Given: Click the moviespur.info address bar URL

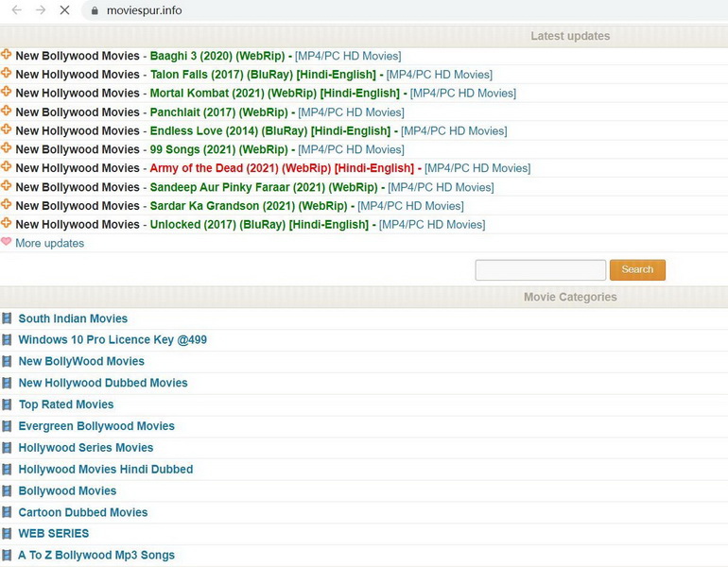Looking at the screenshot, I should (x=144, y=10).
